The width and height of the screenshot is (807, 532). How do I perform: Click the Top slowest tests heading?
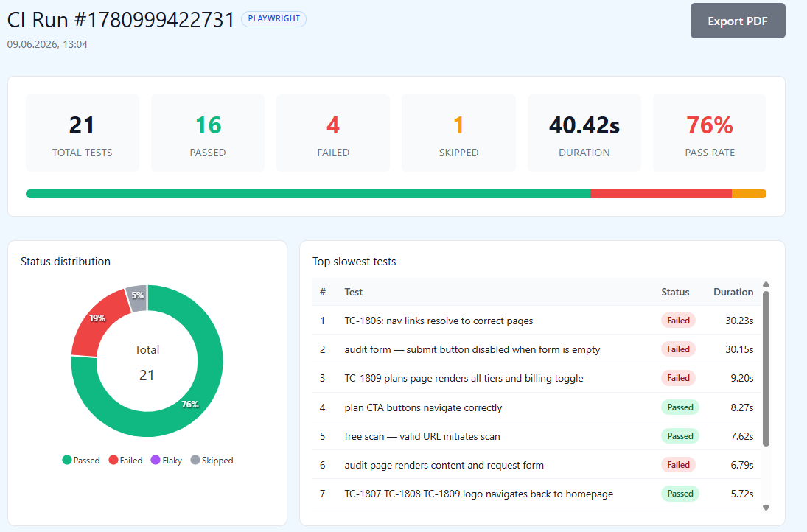354,262
